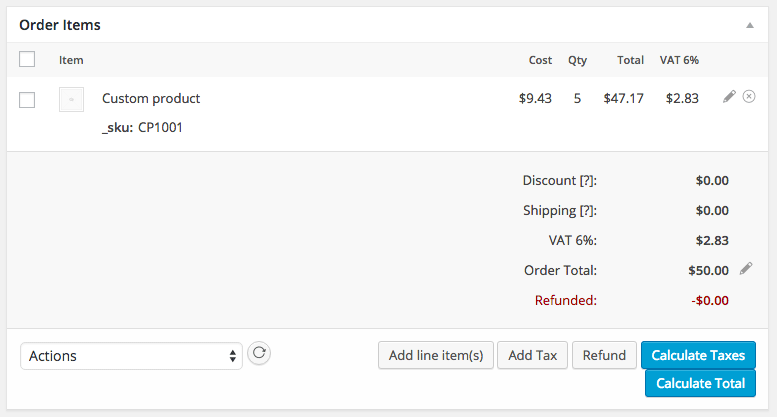Click the VAT 6% column header
Screen dimensions: 777x417
coord(679,60)
